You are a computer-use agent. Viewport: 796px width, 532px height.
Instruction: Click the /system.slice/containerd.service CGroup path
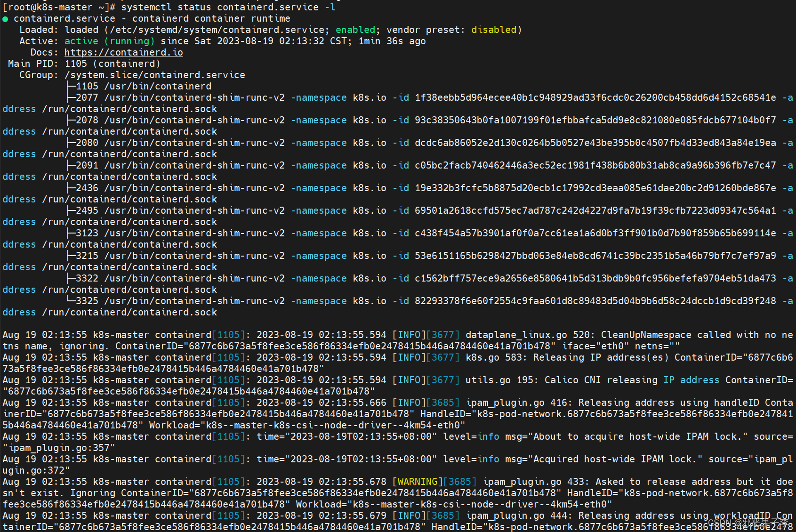tap(155, 75)
